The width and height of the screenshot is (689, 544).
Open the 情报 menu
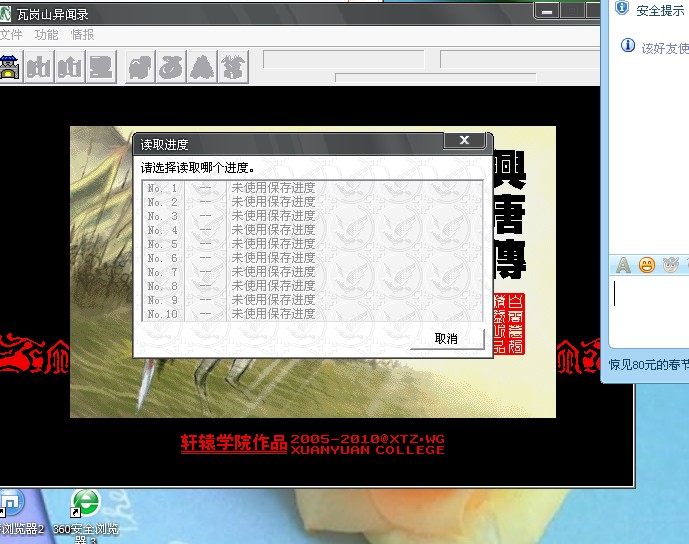coord(83,35)
